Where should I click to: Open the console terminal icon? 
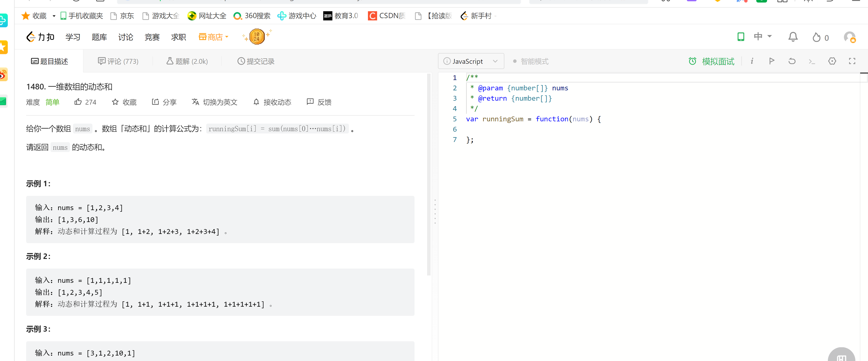[x=812, y=61]
